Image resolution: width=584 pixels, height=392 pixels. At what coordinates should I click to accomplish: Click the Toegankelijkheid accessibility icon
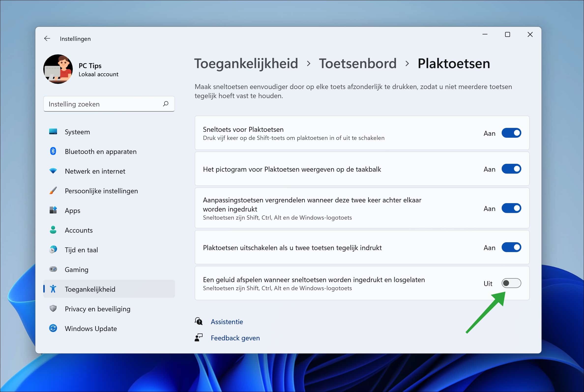pyautogui.click(x=54, y=289)
